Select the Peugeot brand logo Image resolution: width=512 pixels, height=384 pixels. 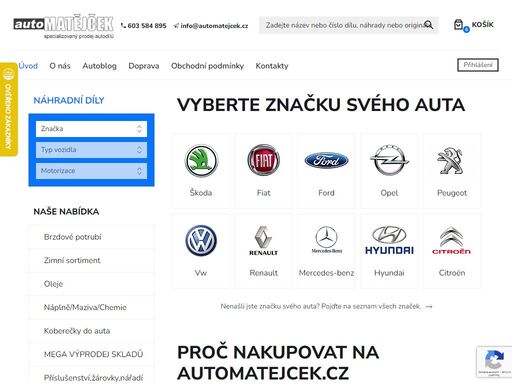coord(450,161)
